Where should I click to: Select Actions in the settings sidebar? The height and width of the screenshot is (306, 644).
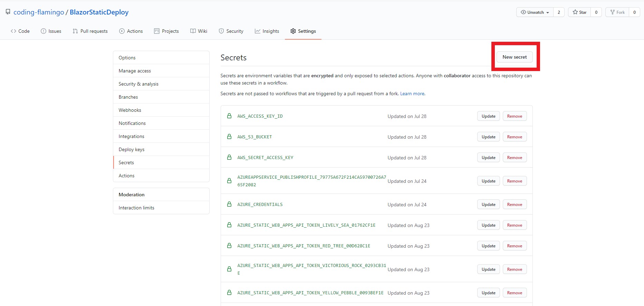pos(161,176)
